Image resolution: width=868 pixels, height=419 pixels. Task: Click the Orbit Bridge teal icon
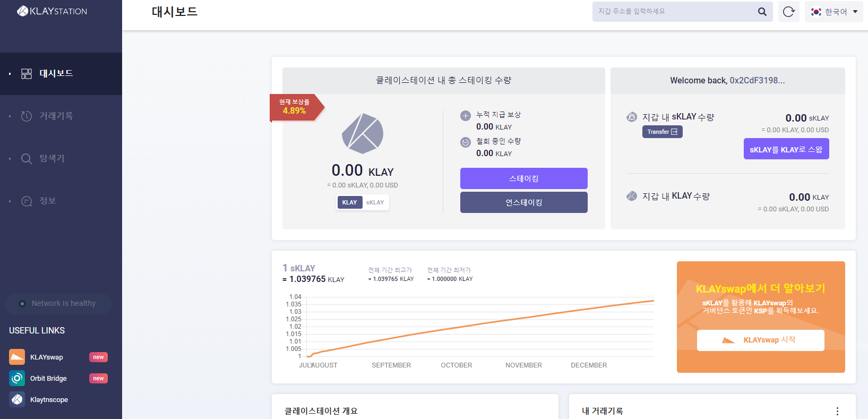tap(17, 378)
